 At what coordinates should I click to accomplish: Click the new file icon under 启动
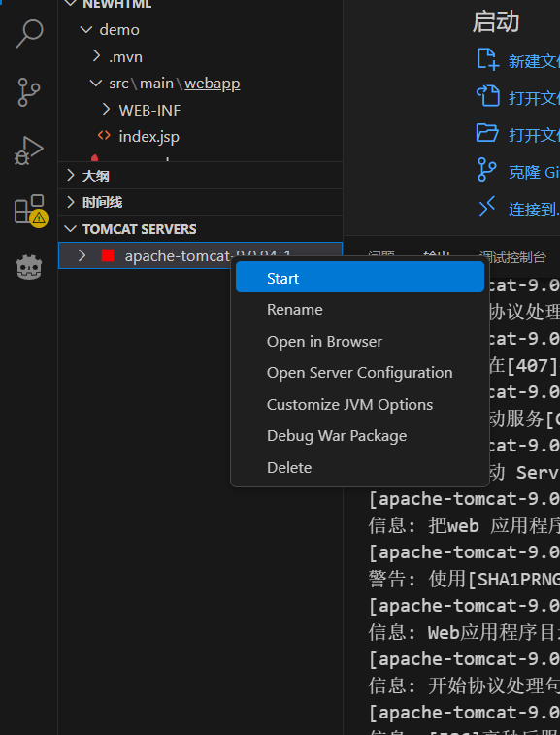pyautogui.click(x=487, y=59)
